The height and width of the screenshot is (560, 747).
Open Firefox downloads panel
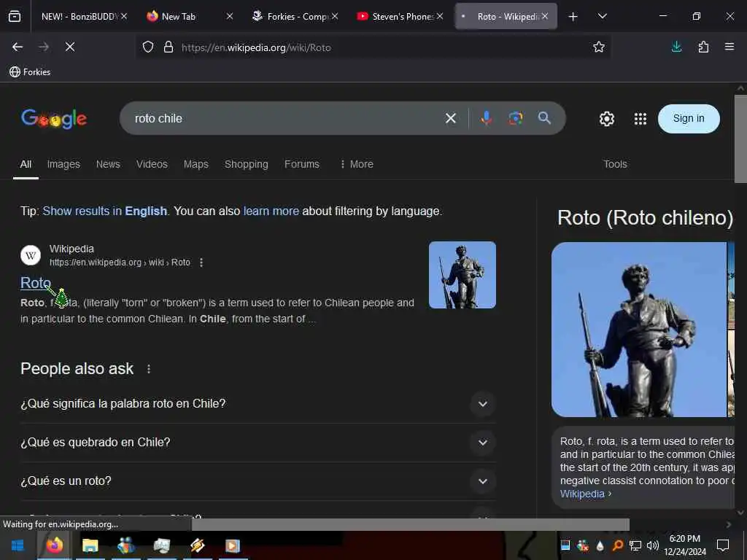point(676,47)
